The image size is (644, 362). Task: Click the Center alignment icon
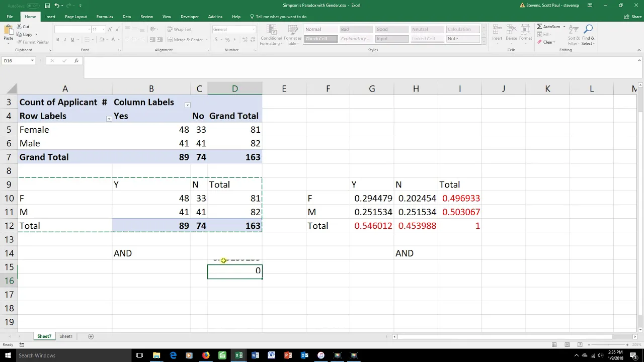click(x=135, y=40)
